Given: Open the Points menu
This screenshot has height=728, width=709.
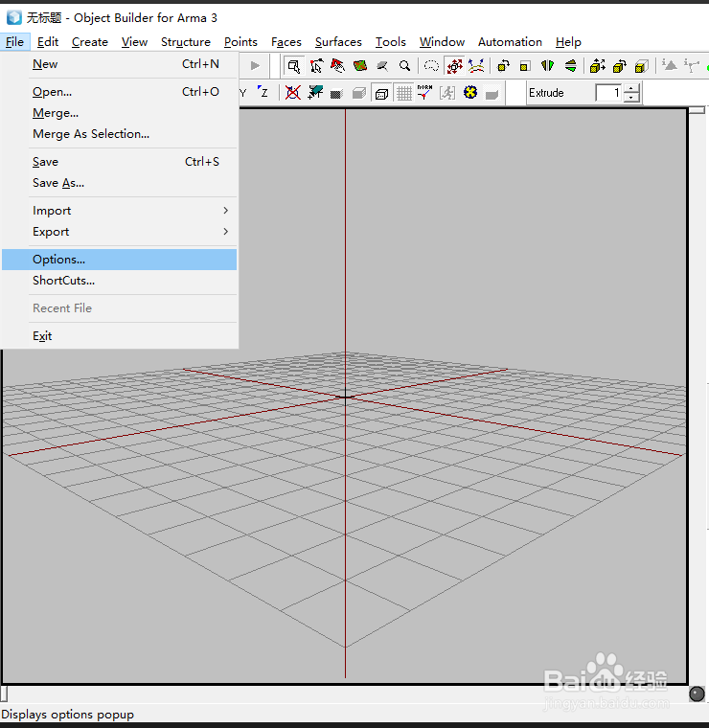Looking at the screenshot, I should [240, 42].
